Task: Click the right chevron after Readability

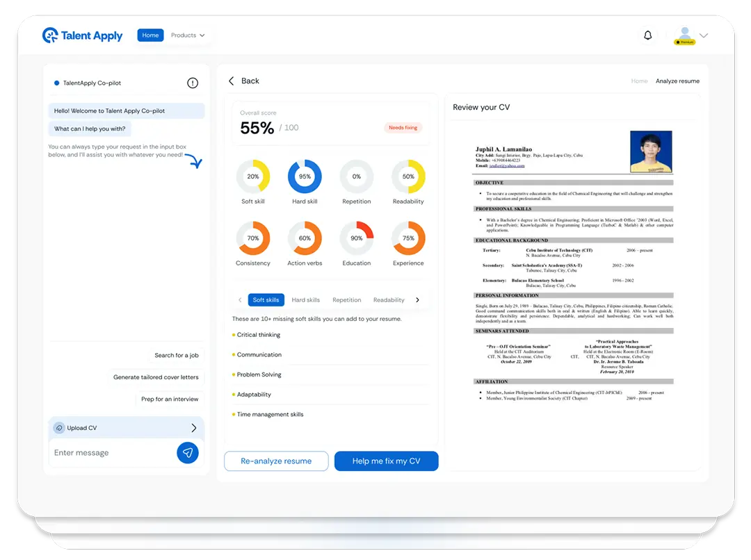Action: point(417,299)
